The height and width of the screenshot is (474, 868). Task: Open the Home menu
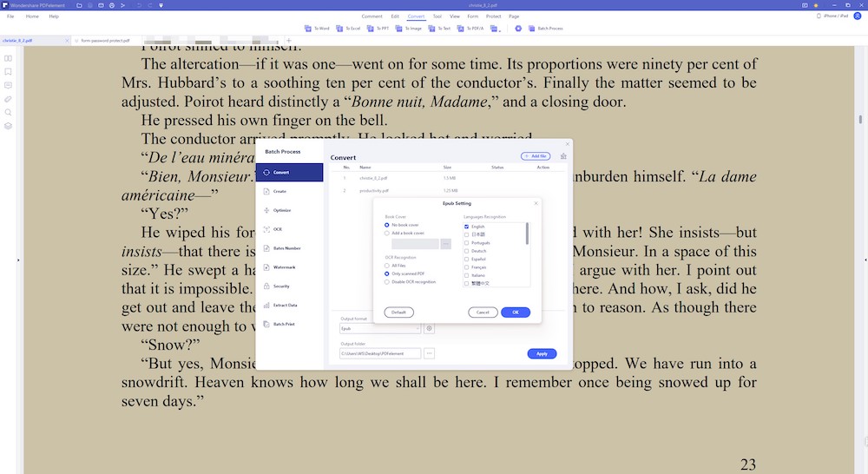(x=32, y=16)
